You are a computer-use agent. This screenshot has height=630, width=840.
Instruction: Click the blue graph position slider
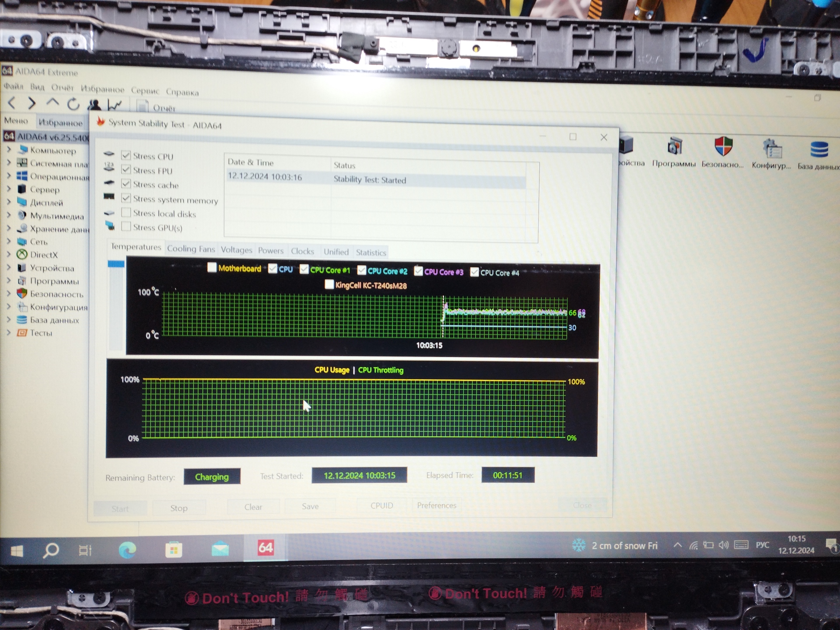[x=116, y=264]
